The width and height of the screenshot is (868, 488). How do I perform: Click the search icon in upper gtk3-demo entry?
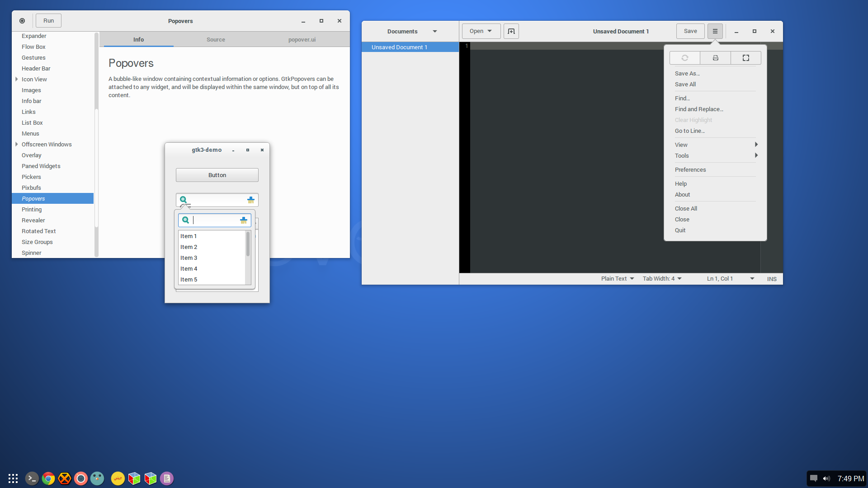coord(184,200)
